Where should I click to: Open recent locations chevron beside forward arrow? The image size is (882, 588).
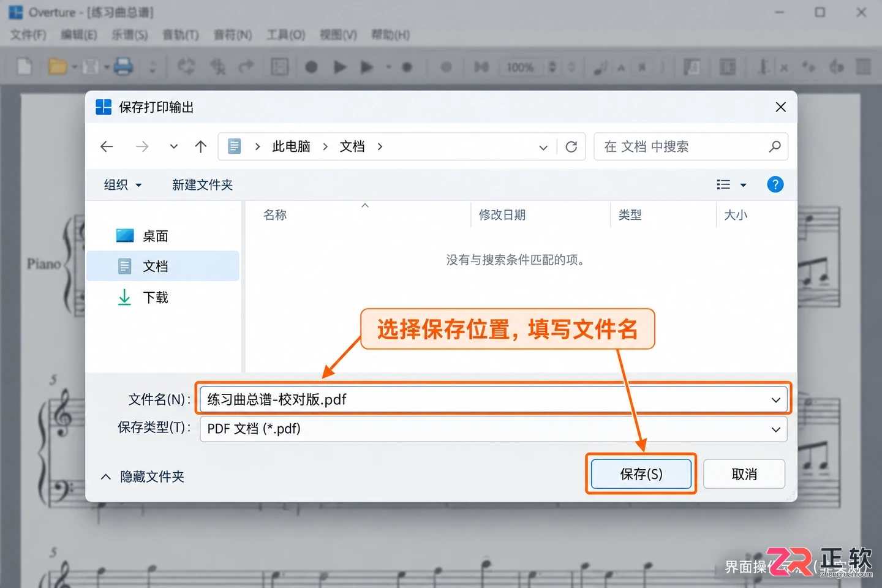click(x=174, y=146)
